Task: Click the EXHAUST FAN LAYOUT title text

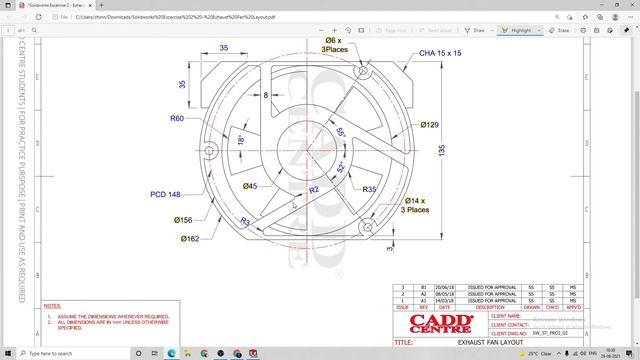Action: (x=490, y=342)
